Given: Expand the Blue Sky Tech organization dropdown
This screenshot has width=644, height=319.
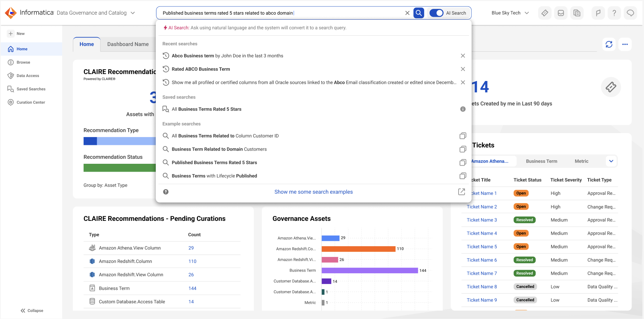Looking at the screenshot, I should click(x=510, y=13).
